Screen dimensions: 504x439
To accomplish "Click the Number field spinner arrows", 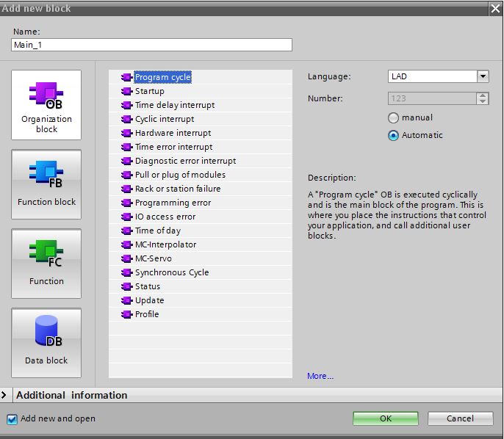I will coord(483,98).
